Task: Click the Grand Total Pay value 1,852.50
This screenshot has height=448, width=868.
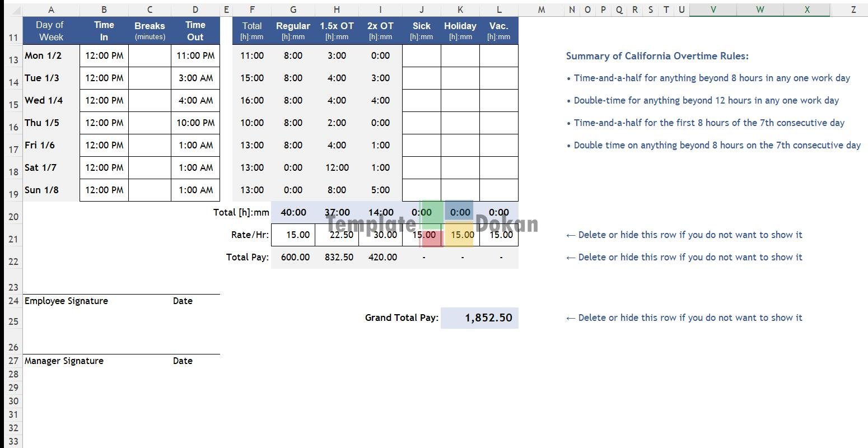Action: click(479, 318)
